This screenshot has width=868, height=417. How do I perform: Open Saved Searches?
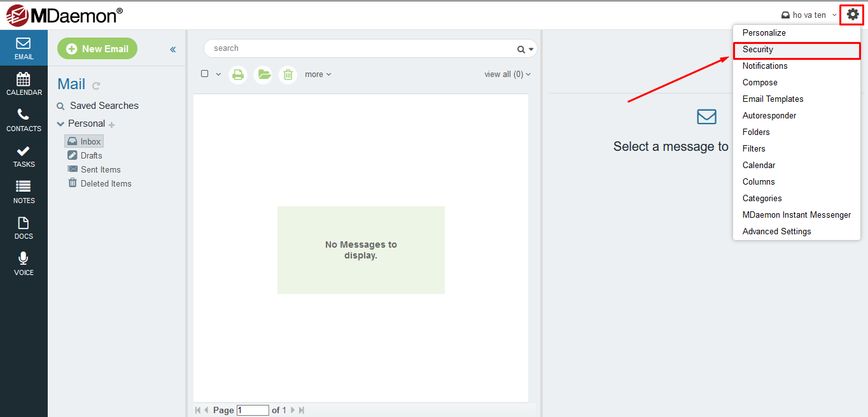pyautogui.click(x=104, y=106)
